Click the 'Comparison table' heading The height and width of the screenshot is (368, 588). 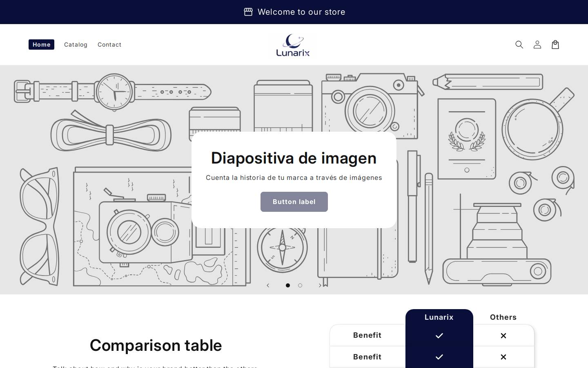coord(156,346)
